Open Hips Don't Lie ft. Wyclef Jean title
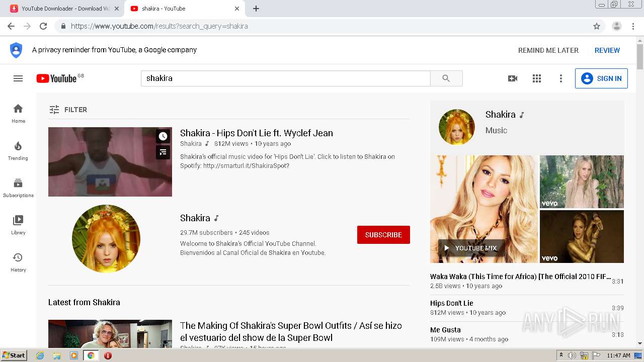Screen dimensions: 644x362 257,133
